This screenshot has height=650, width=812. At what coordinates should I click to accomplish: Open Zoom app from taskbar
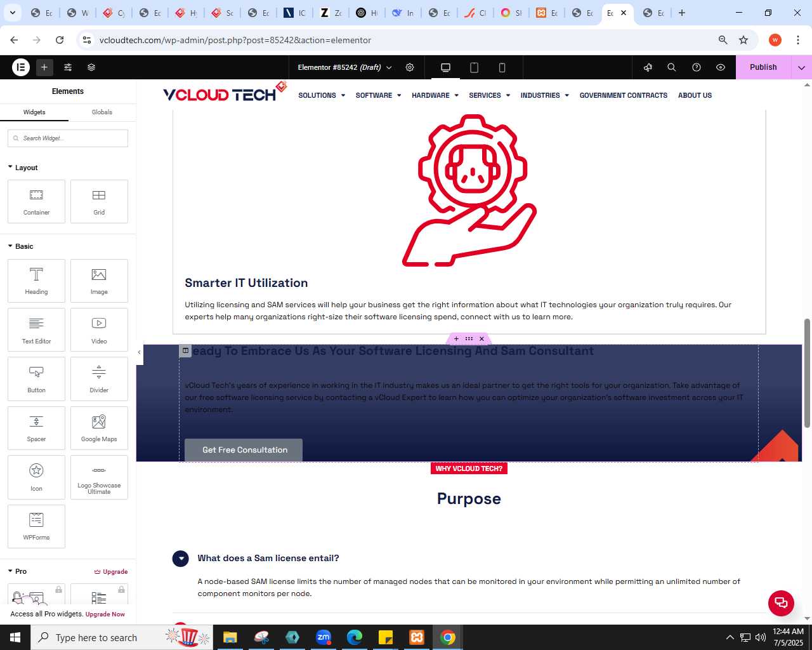[x=324, y=637]
